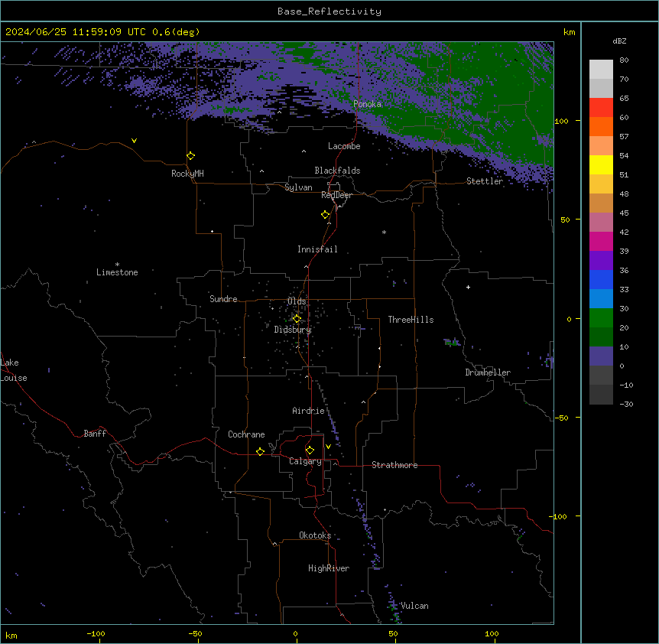Click the Vulcan town label
This screenshot has height=644, width=659.
tap(414, 606)
